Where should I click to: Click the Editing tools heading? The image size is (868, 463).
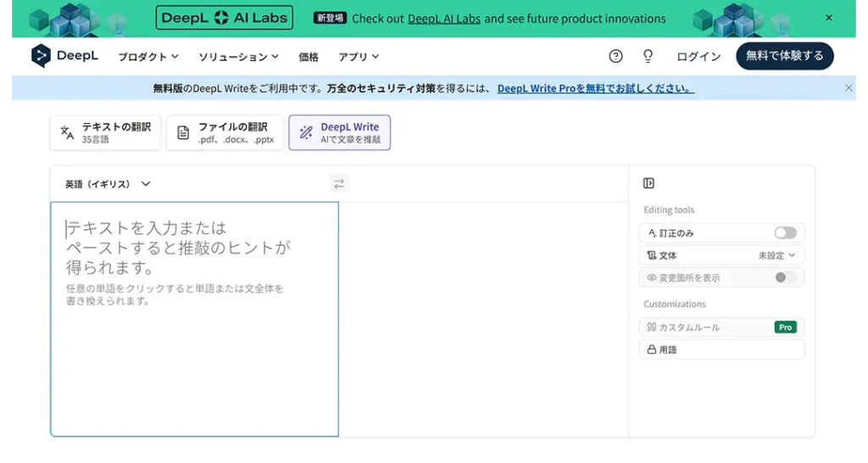tap(669, 210)
